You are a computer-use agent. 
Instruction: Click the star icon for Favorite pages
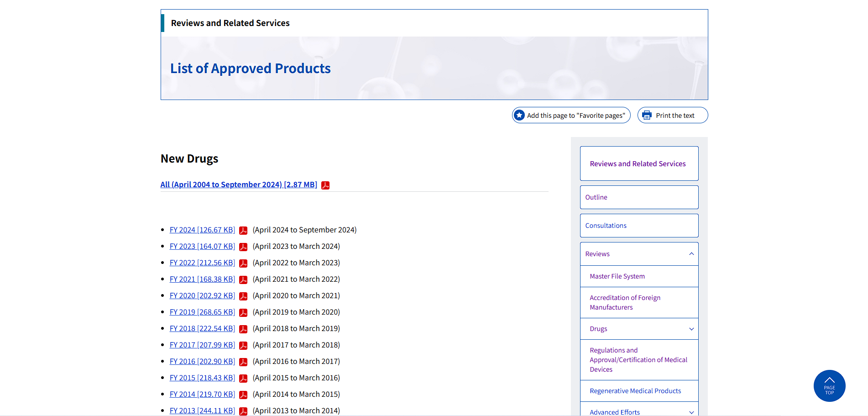tap(519, 115)
